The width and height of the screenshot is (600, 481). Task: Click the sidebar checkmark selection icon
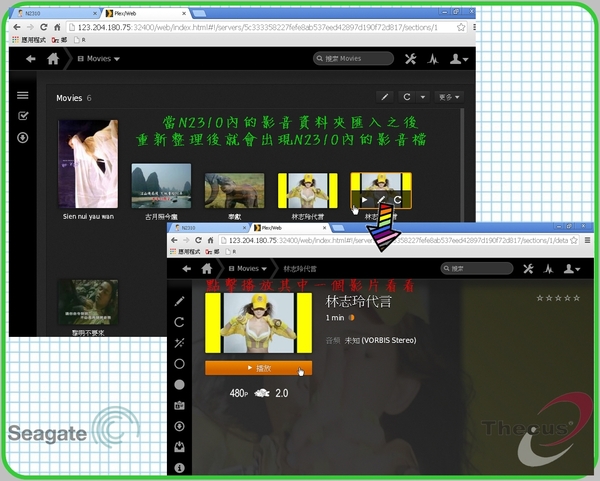pos(23,116)
